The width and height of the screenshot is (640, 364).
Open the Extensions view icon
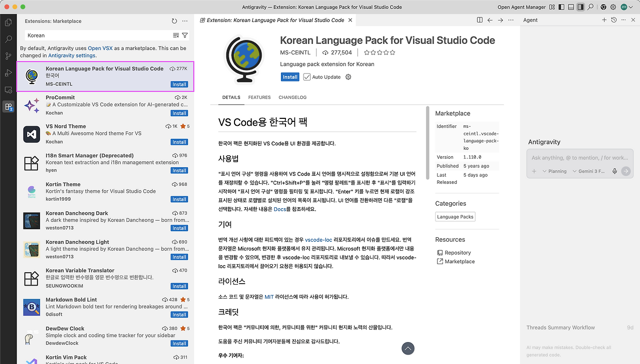point(8,106)
